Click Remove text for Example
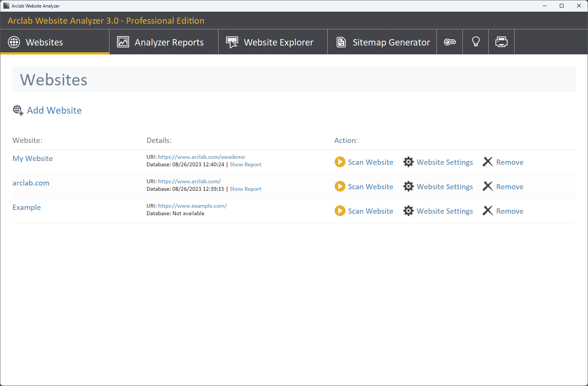Viewport: 588px width, 386px height. point(510,211)
